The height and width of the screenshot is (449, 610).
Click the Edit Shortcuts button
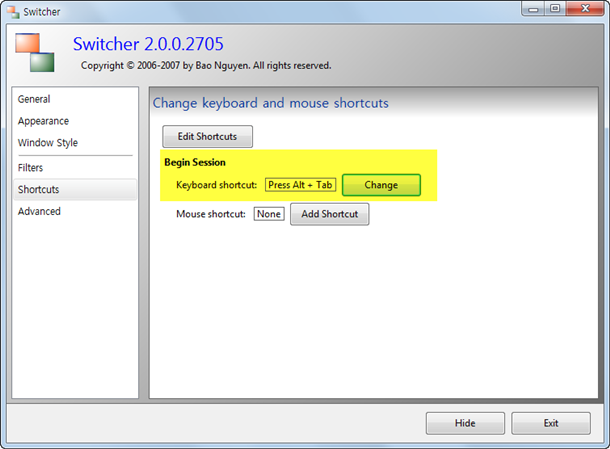(207, 137)
